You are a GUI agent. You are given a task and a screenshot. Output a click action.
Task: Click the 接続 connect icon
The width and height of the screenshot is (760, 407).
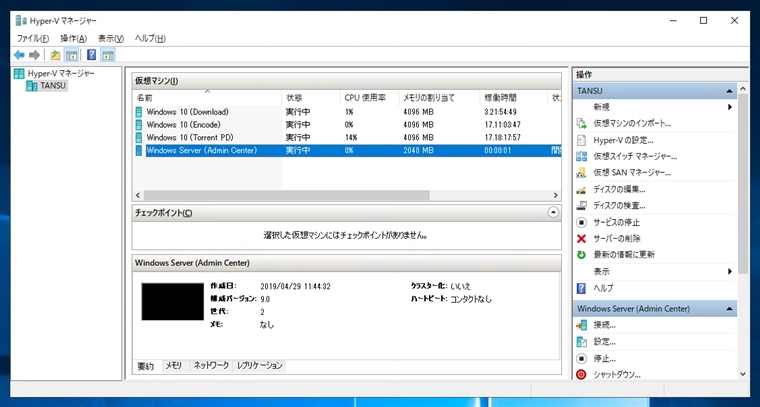582,325
